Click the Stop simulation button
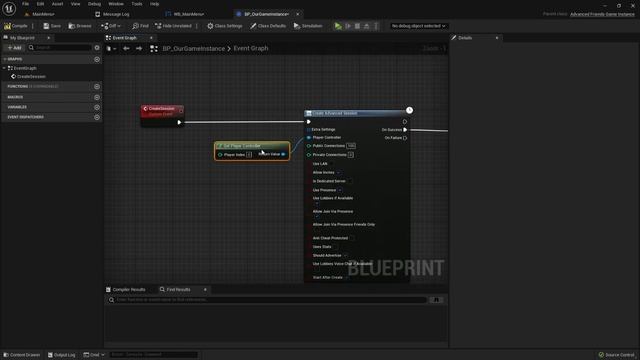 tap(358, 26)
